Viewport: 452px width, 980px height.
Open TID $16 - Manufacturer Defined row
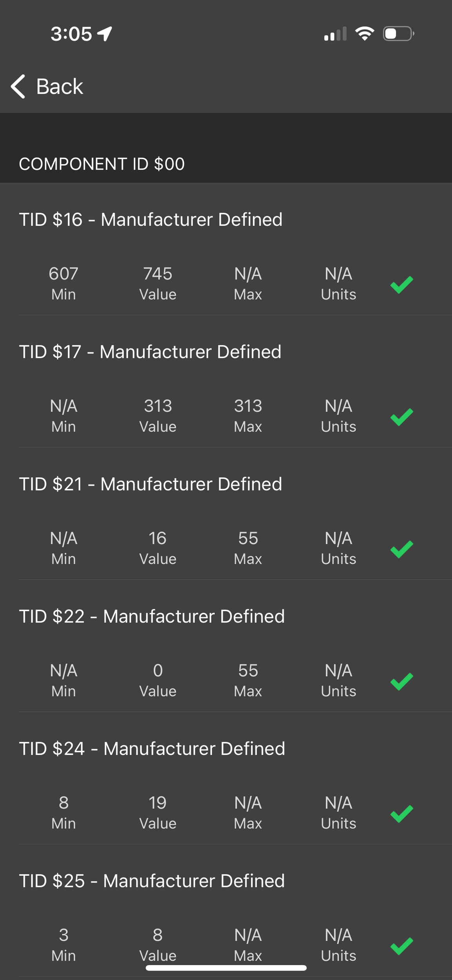(151, 220)
